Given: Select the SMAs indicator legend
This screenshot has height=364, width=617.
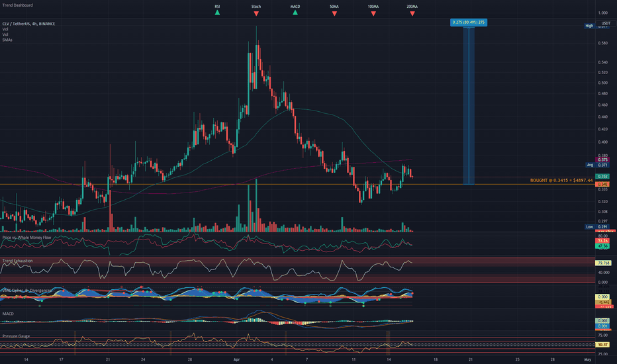Looking at the screenshot, I should point(7,40).
